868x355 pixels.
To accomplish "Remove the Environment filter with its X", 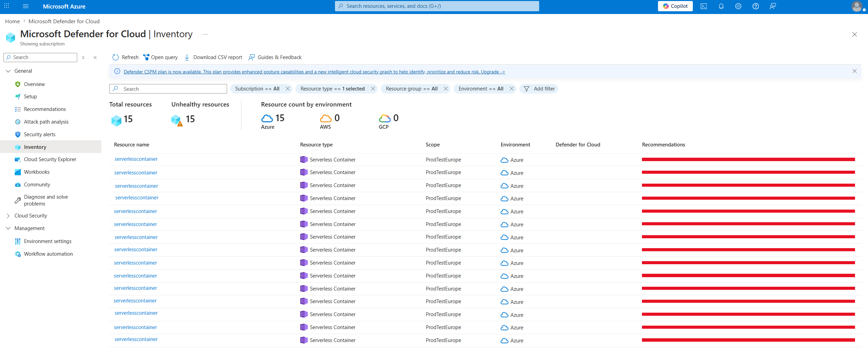I will pos(512,89).
